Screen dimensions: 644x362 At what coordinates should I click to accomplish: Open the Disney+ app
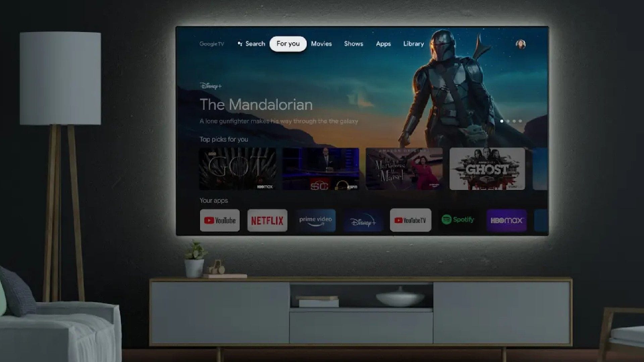(363, 220)
